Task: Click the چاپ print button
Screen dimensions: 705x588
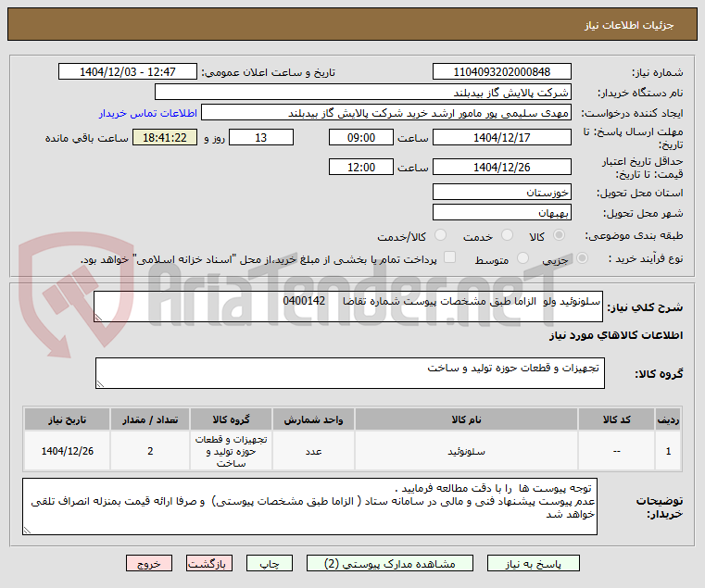Action: tap(270, 563)
